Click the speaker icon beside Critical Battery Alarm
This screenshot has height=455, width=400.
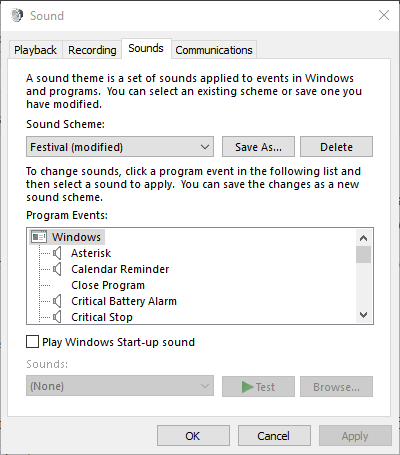[x=57, y=301]
